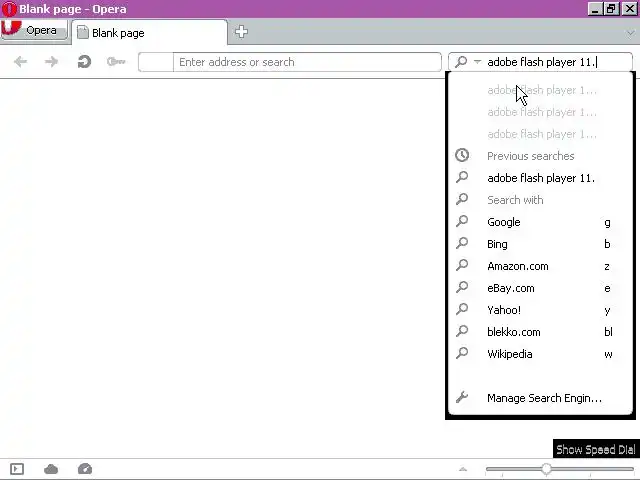
Task: Click into the search field text
Action: 542,62
